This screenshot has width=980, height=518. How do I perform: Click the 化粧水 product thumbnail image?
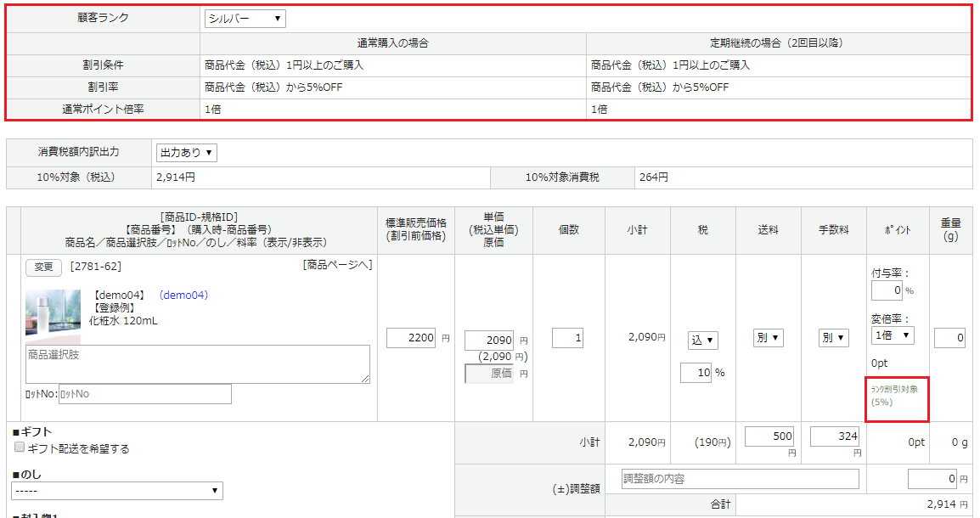point(53,312)
